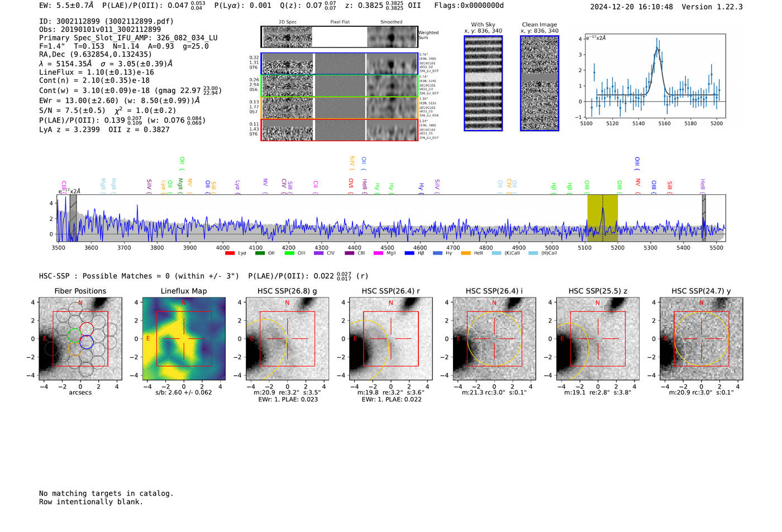Click 'No matching targets in catalog.' text
Image resolution: width=782 pixels, height=532 pixels.
(106, 493)
